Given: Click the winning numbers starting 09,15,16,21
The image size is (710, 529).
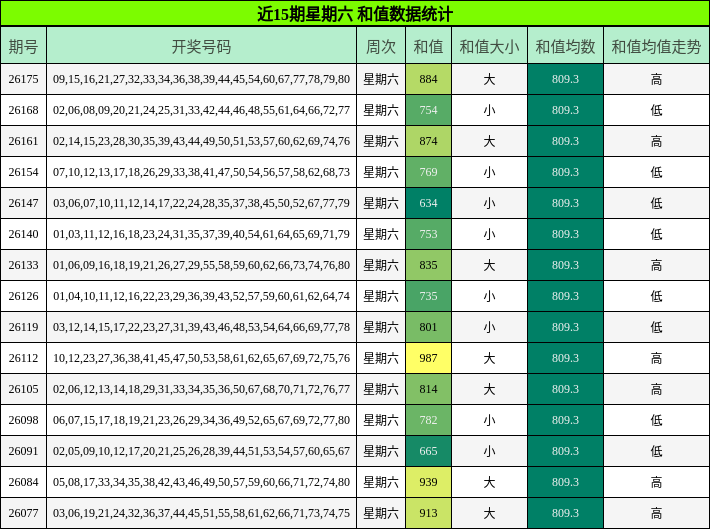Looking at the screenshot, I should (201, 79).
